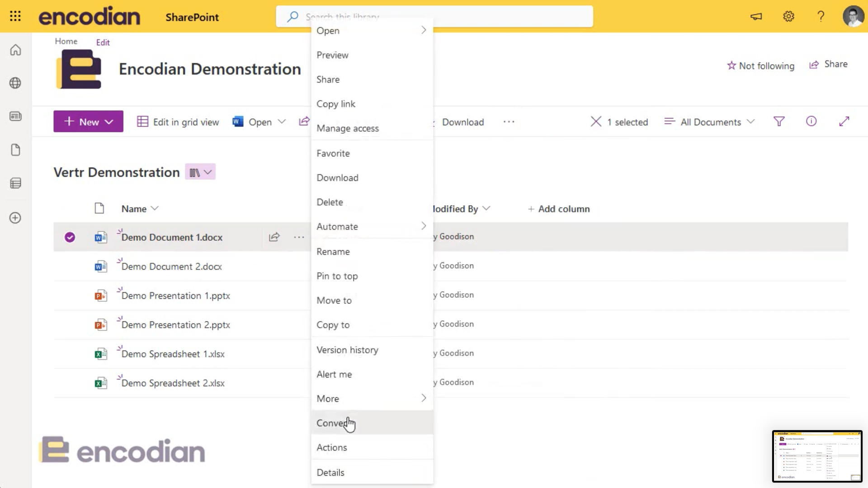The width and height of the screenshot is (868, 488).
Task: Select Copy link in context menu
Action: point(372,104)
